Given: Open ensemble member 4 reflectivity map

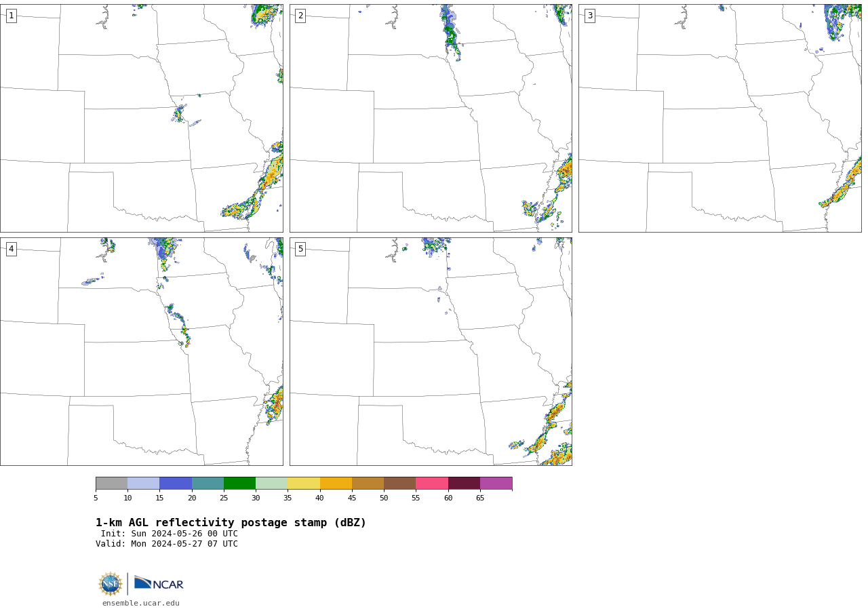Looking at the screenshot, I should pyautogui.click(x=142, y=351).
